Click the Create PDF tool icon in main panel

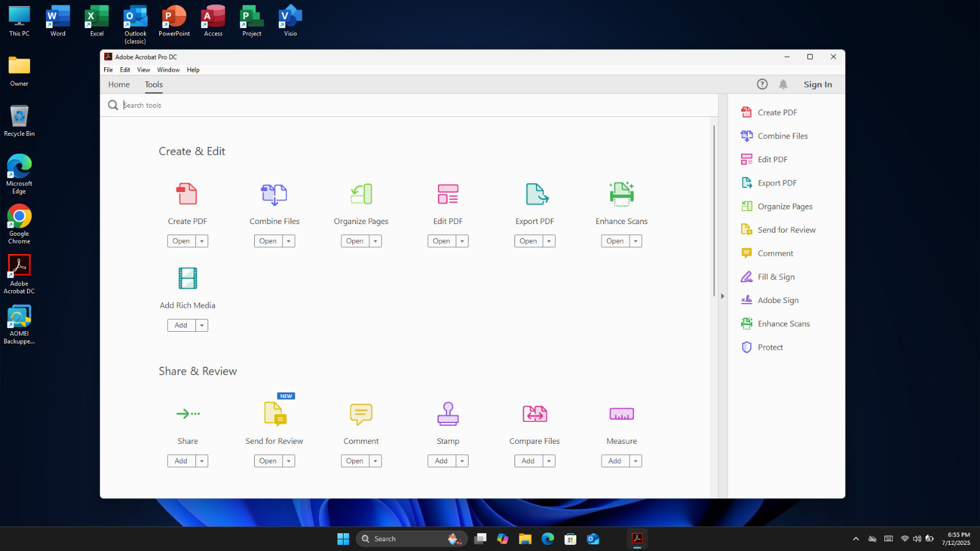click(187, 194)
